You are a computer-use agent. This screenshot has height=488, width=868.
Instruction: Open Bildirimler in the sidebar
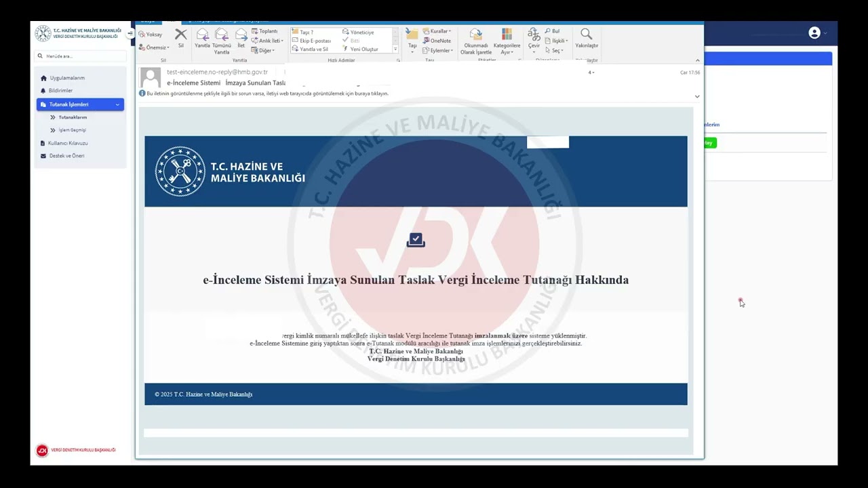60,91
